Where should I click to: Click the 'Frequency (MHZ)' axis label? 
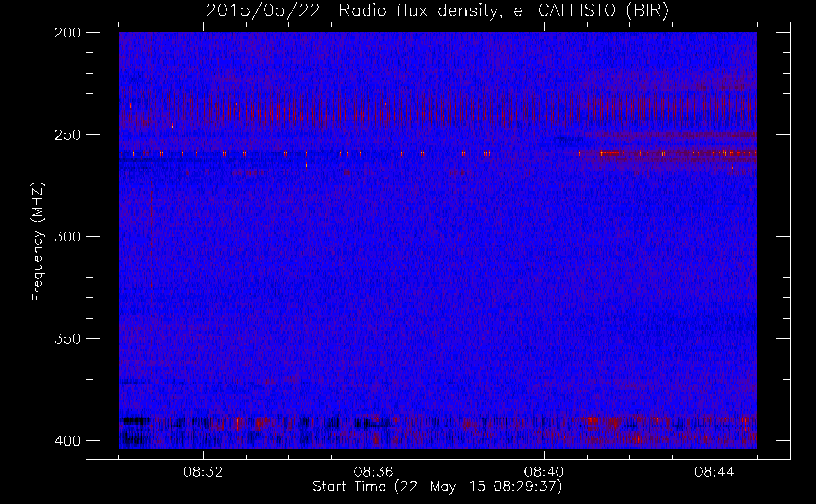tap(38, 241)
